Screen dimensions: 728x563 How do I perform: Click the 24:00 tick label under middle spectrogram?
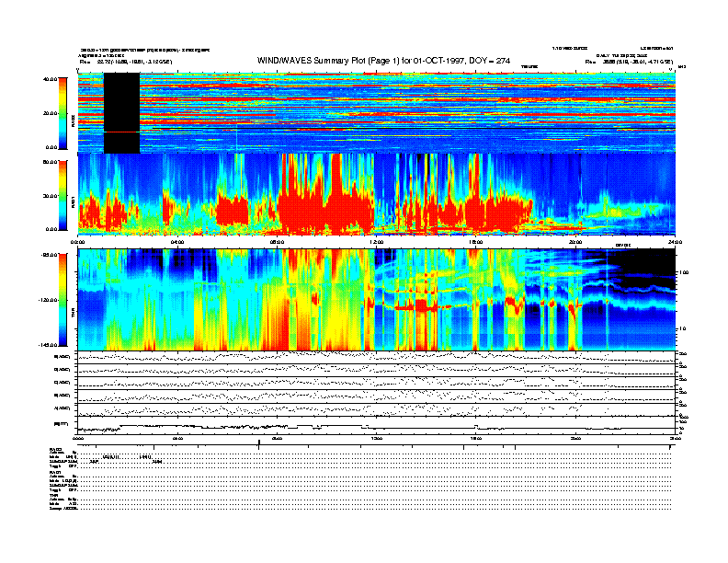[675, 242]
